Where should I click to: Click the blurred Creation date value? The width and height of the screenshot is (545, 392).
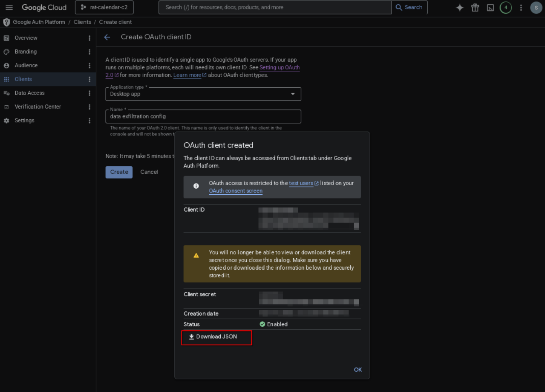[x=304, y=313]
